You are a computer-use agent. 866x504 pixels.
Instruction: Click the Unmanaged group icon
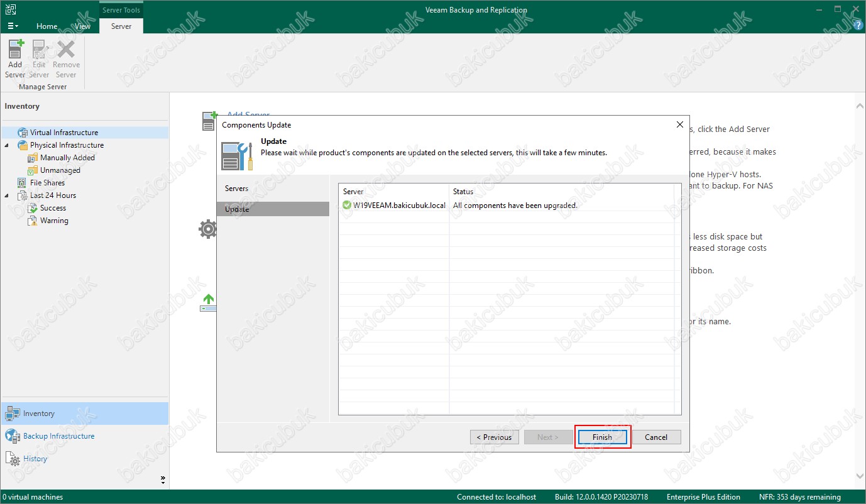click(33, 170)
